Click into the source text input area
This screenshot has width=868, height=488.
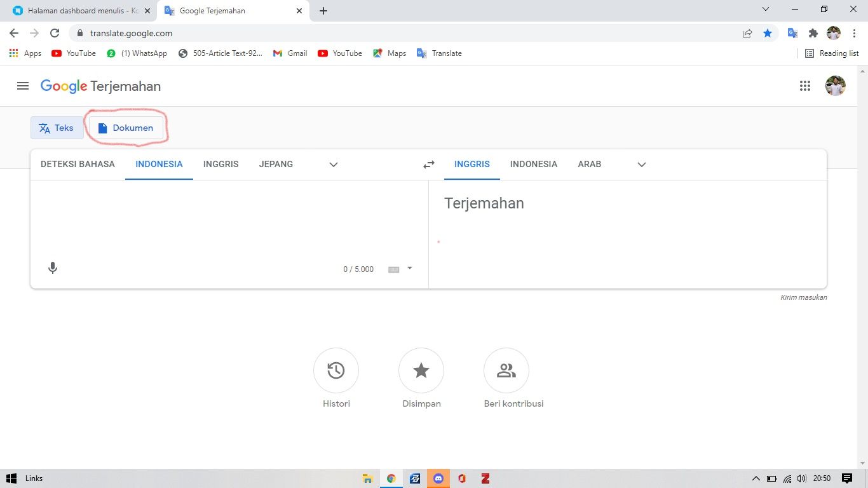tap(229, 219)
